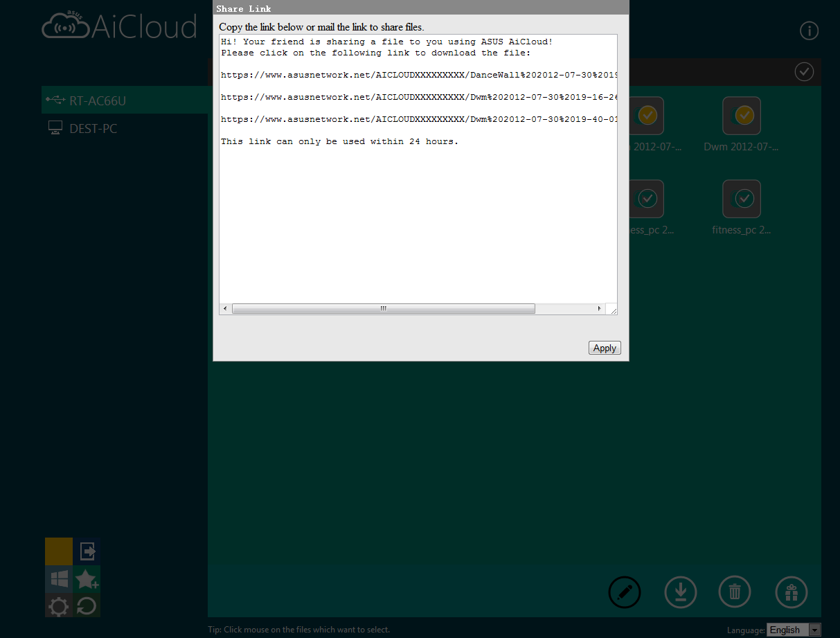Toggle the checkmark on the fully visible fitness_pc file
The height and width of the screenshot is (638, 840).
(x=744, y=199)
